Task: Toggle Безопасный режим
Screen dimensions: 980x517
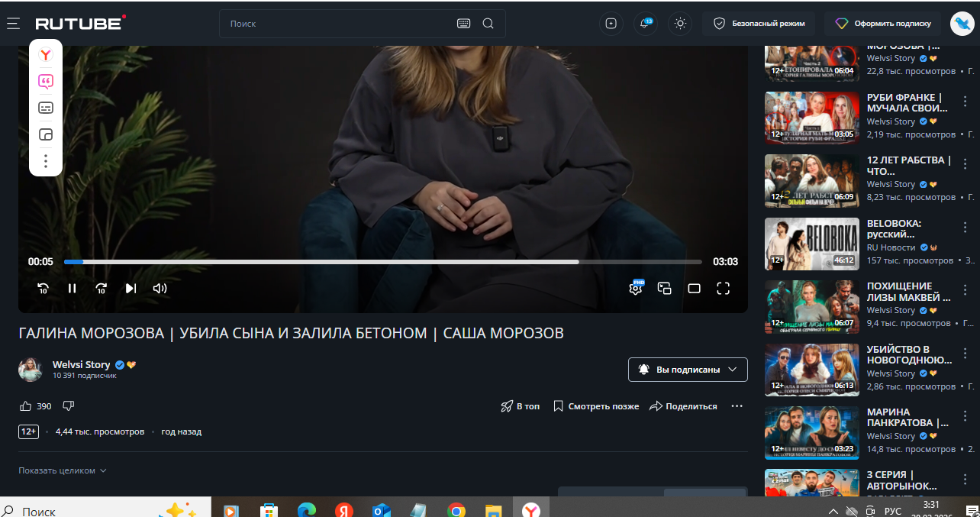Action: pyautogui.click(x=759, y=24)
